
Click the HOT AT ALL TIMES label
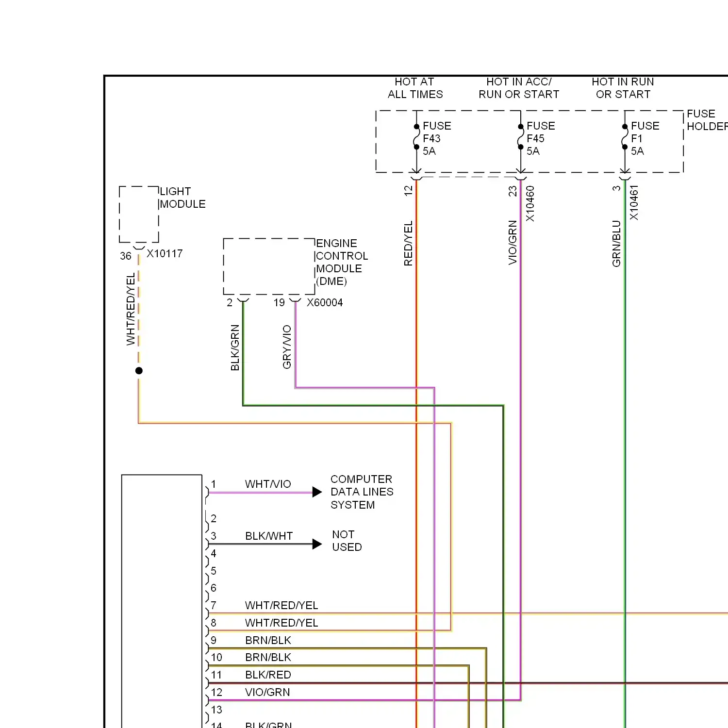point(415,88)
